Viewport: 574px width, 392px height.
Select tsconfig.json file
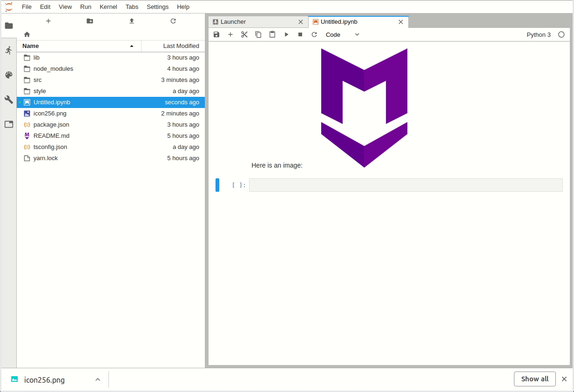pyautogui.click(x=111, y=147)
